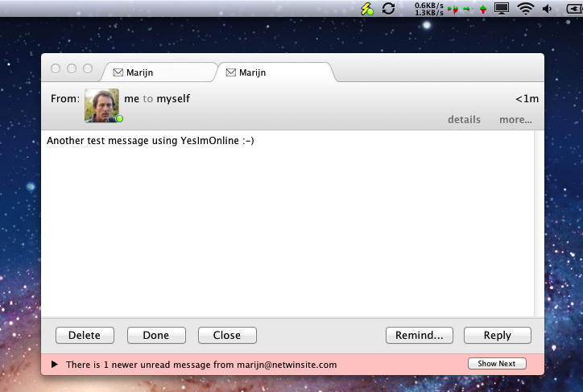Image resolution: width=583 pixels, height=392 pixels.
Task: Click the volume speaker menu bar icon
Action: coord(547,9)
